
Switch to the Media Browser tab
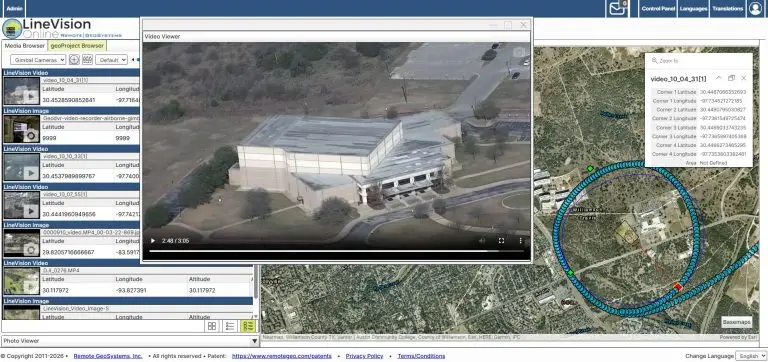coord(24,46)
